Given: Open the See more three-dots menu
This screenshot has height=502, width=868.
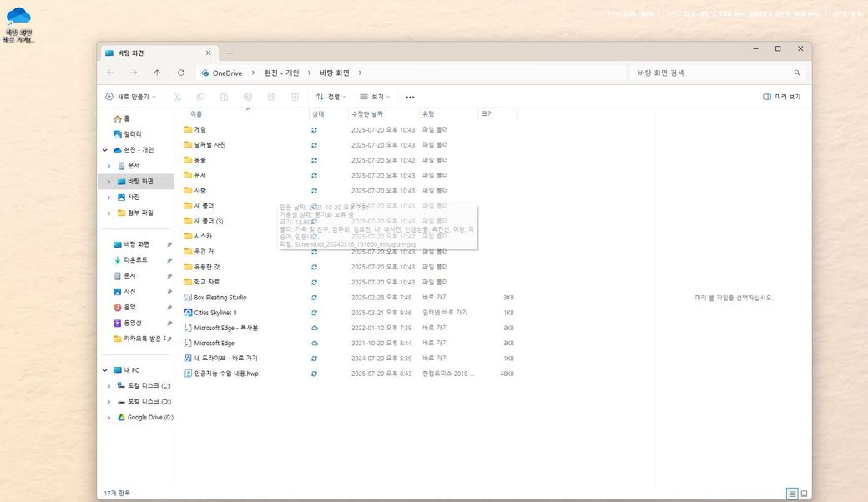Looking at the screenshot, I should [410, 97].
